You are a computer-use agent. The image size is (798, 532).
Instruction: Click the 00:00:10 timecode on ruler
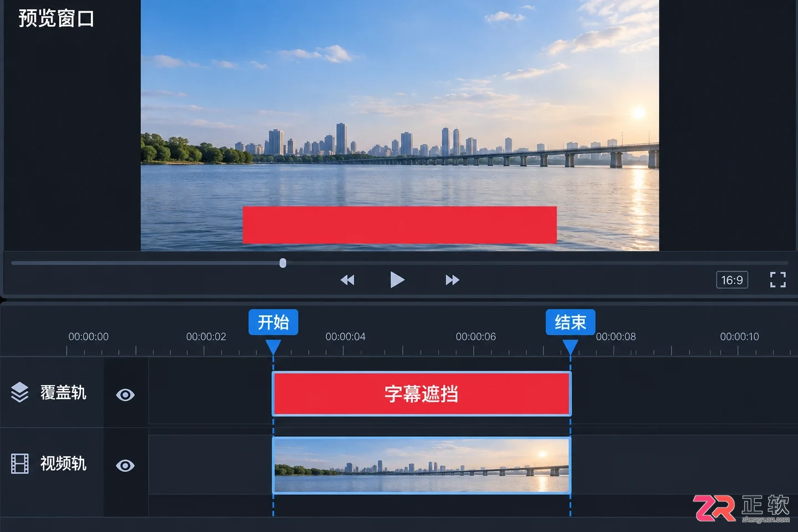(x=739, y=336)
